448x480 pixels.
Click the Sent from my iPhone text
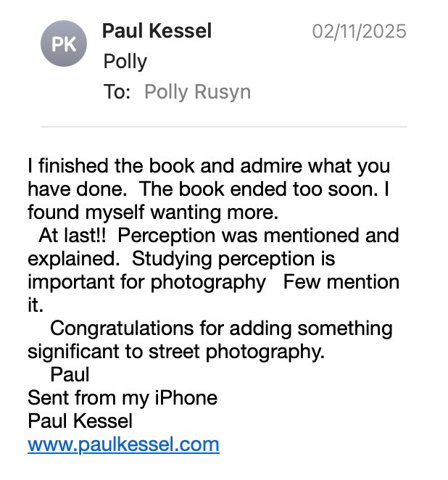tap(123, 398)
